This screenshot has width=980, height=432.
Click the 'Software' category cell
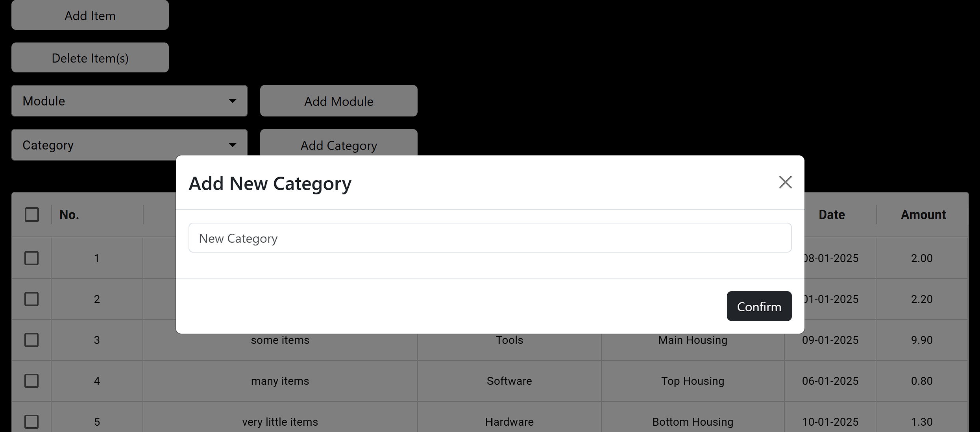(x=509, y=381)
